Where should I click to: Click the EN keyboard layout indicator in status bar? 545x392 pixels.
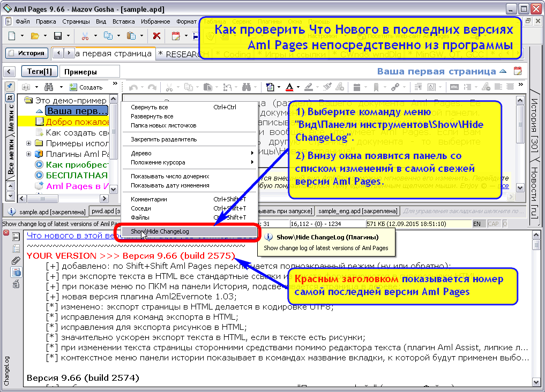point(477,224)
